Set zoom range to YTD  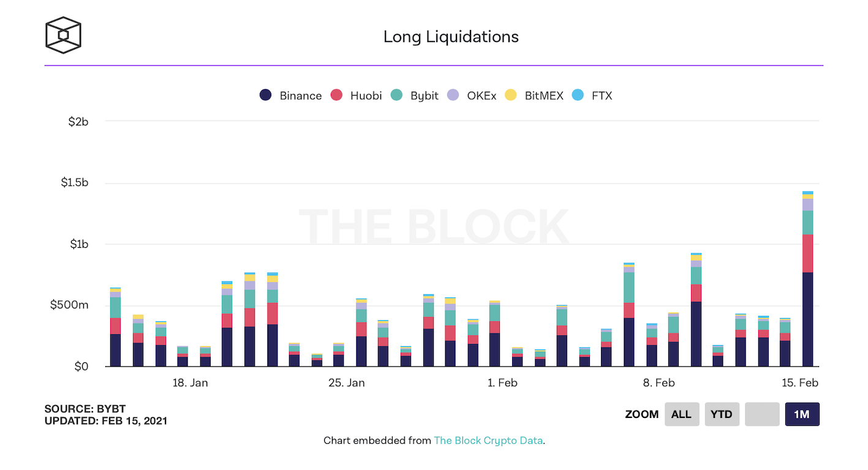(x=722, y=414)
